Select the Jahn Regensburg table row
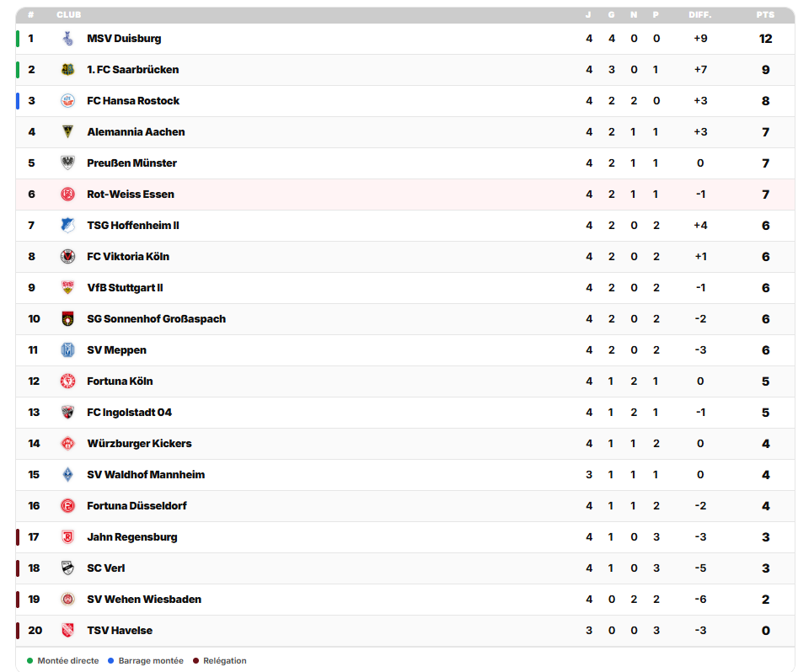This screenshot has width=798, height=672. (405, 537)
